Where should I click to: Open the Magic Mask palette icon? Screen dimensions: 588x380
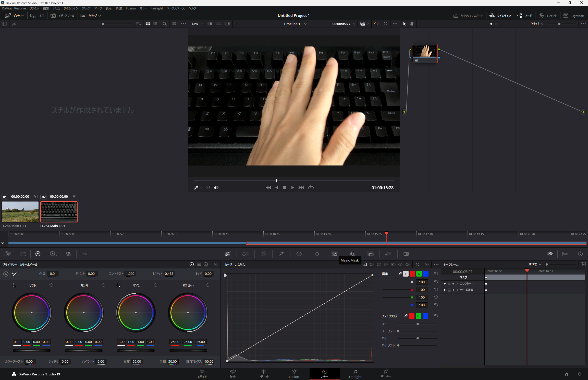point(335,254)
